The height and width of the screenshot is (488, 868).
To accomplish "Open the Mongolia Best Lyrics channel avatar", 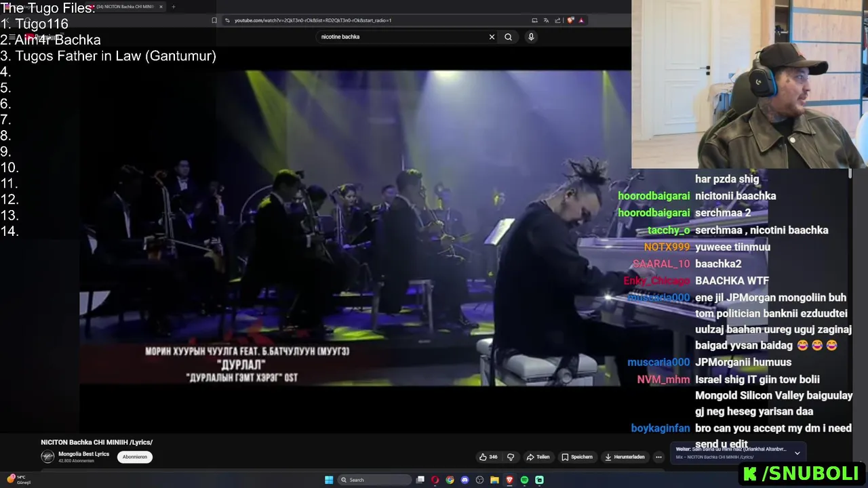I will point(47,457).
